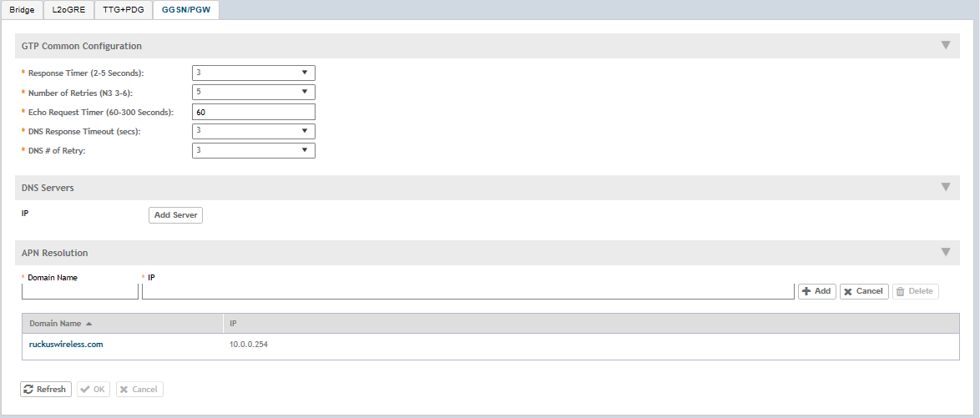Click the Domain Name input field
The width and height of the screenshot is (980, 418).
click(x=79, y=291)
